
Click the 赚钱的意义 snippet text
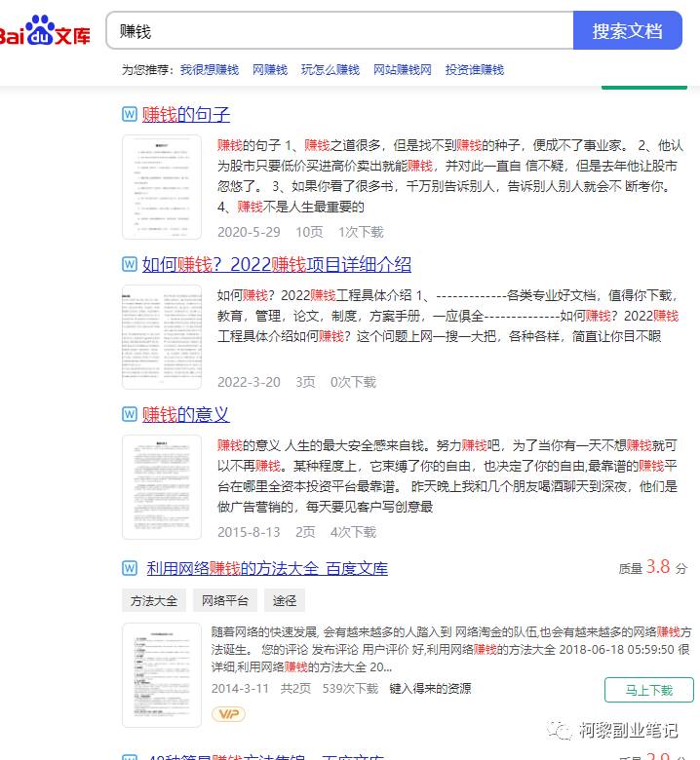[447, 475]
